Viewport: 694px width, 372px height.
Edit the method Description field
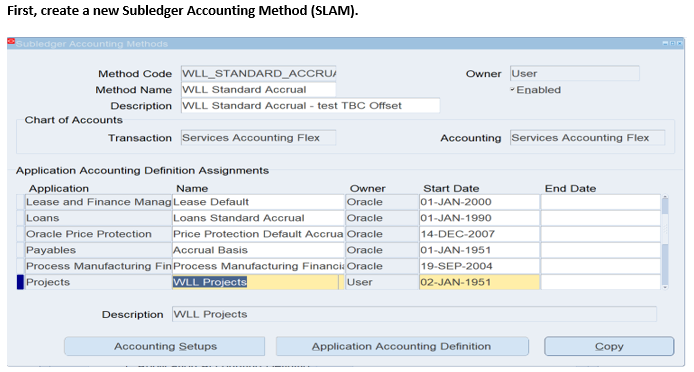click(310, 106)
